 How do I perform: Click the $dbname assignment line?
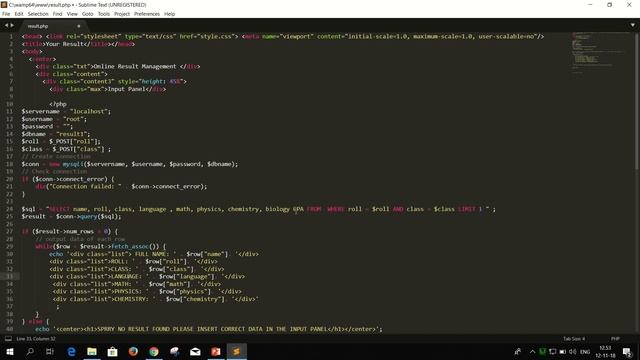click(56, 134)
